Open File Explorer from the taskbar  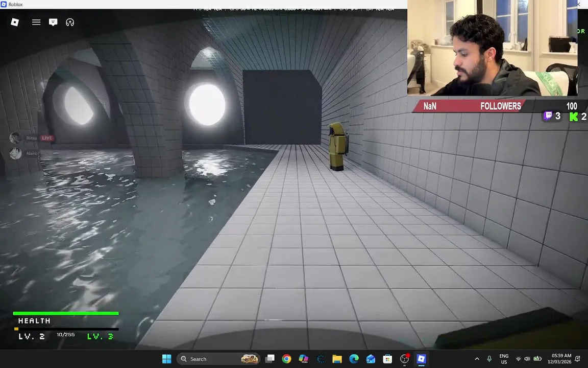337,359
